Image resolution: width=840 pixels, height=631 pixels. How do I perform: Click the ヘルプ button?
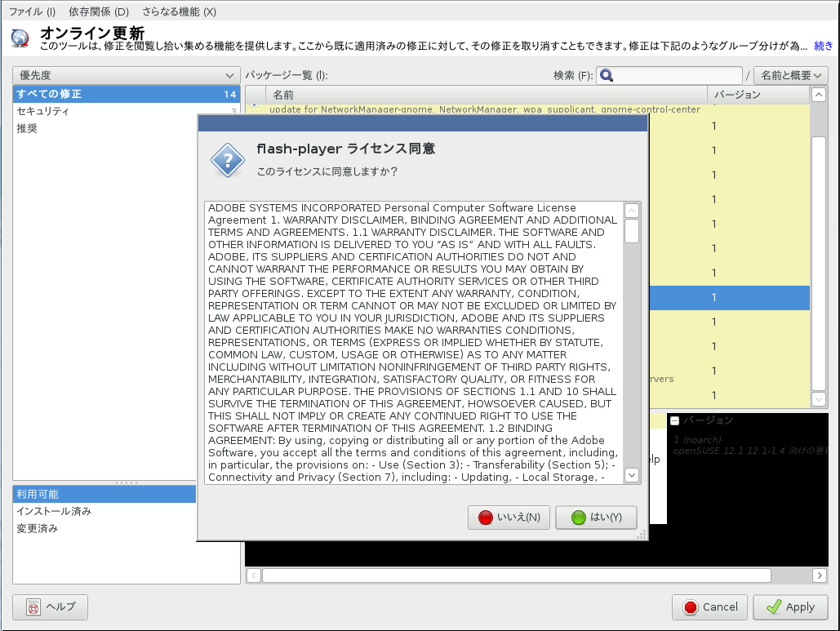[51, 607]
